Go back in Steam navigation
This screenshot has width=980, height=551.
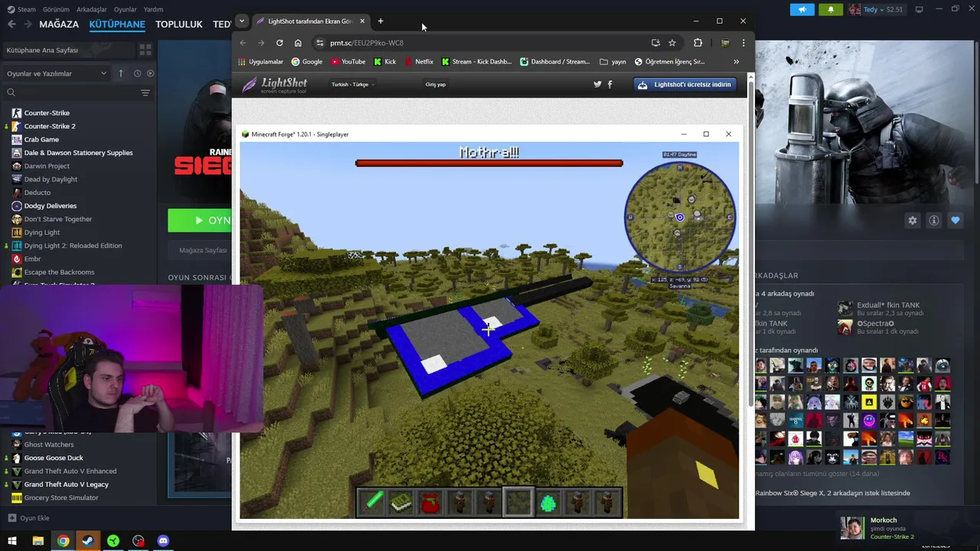11,24
